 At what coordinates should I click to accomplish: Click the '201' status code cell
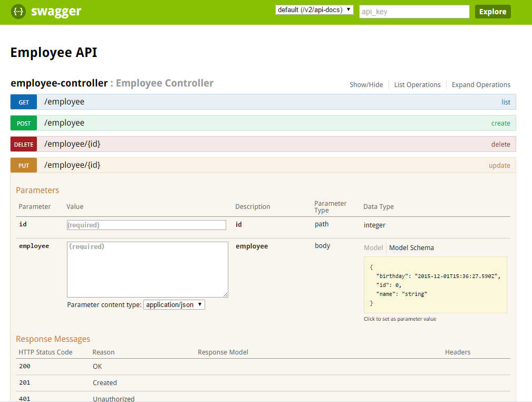24,382
